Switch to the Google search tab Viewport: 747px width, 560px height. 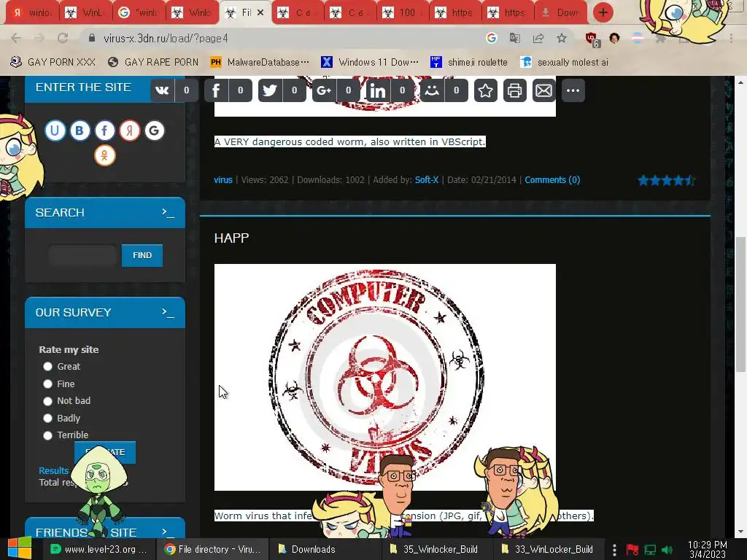[138, 12]
